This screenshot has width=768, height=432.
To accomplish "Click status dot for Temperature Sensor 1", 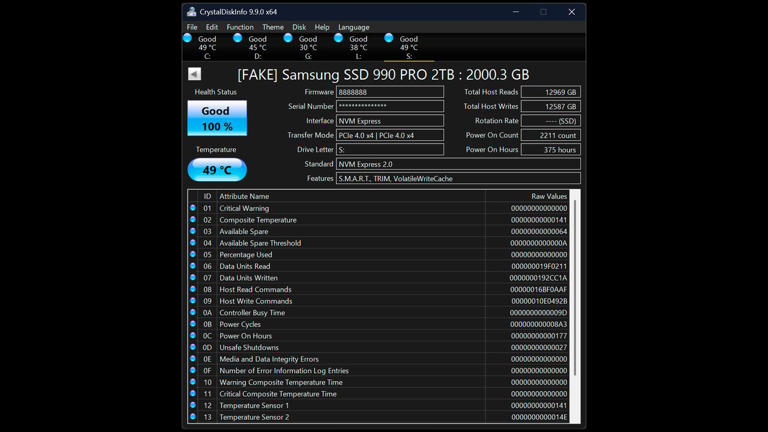I will (x=193, y=405).
